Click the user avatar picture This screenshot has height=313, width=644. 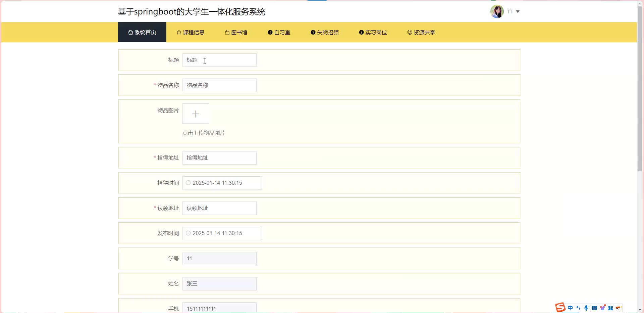tap(497, 11)
